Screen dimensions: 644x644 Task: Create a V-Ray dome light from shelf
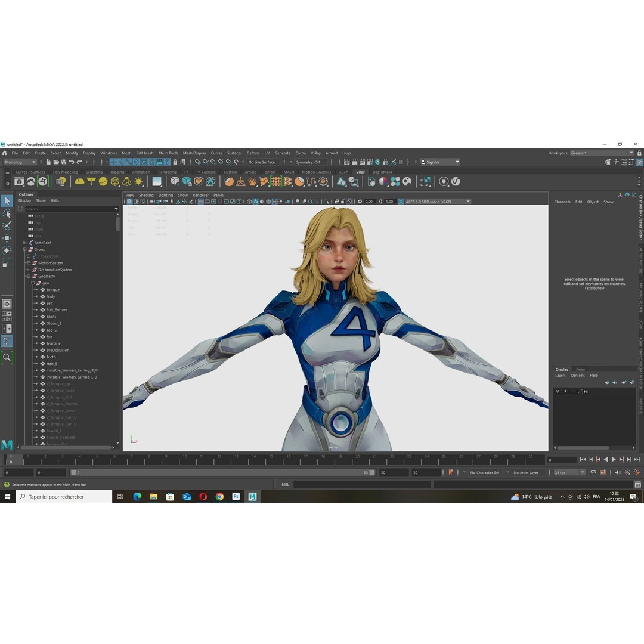[x=79, y=181]
